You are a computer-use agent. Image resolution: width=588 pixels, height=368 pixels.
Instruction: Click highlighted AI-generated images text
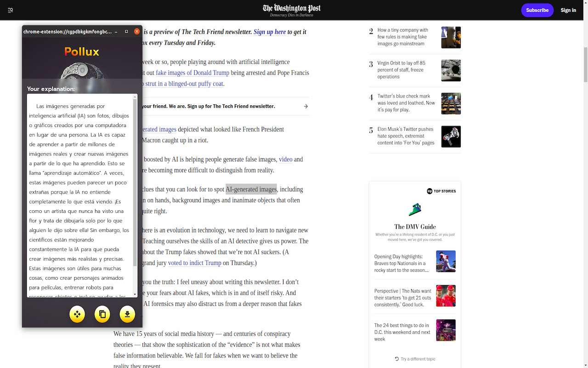click(251, 189)
